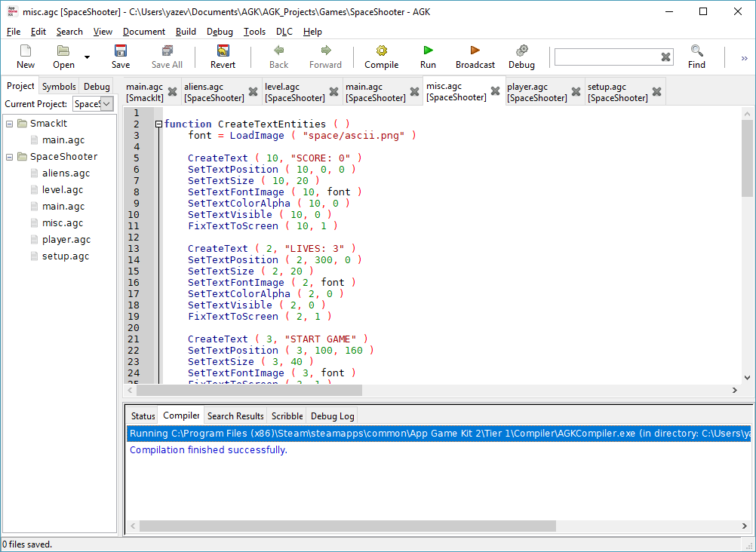
Task: Click the New file toolbar icon
Action: point(26,51)
